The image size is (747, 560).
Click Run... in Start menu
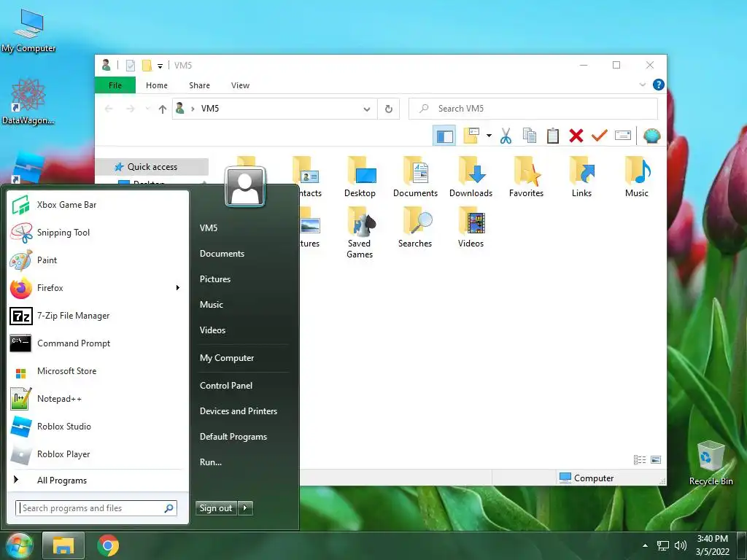pyautogui.click(x=211, y=462)
